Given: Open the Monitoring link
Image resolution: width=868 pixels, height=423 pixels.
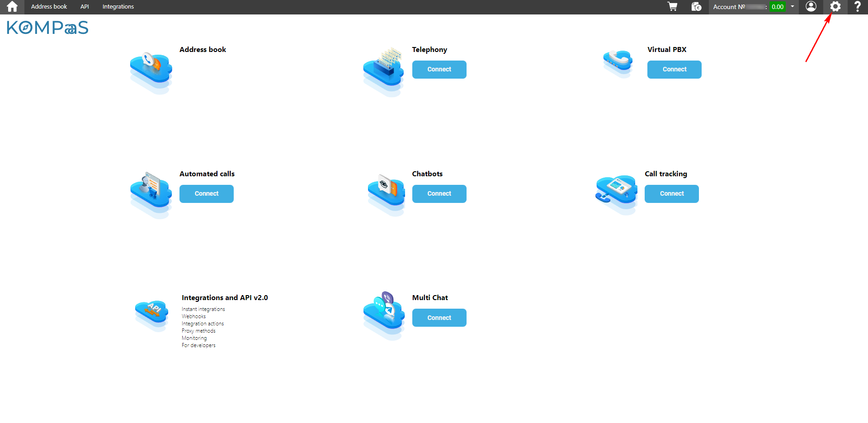Looking at the screenshot, I should tap(194, 338).
